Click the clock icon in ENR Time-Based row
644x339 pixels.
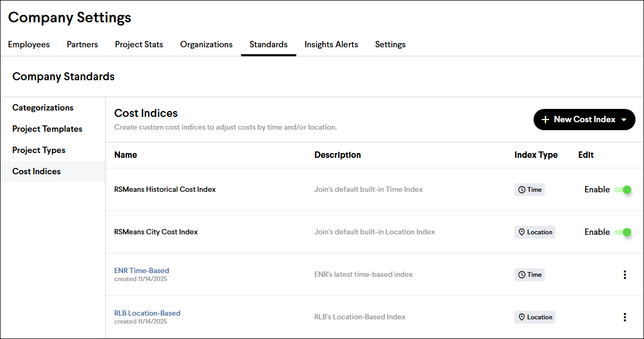click(521, 275)
